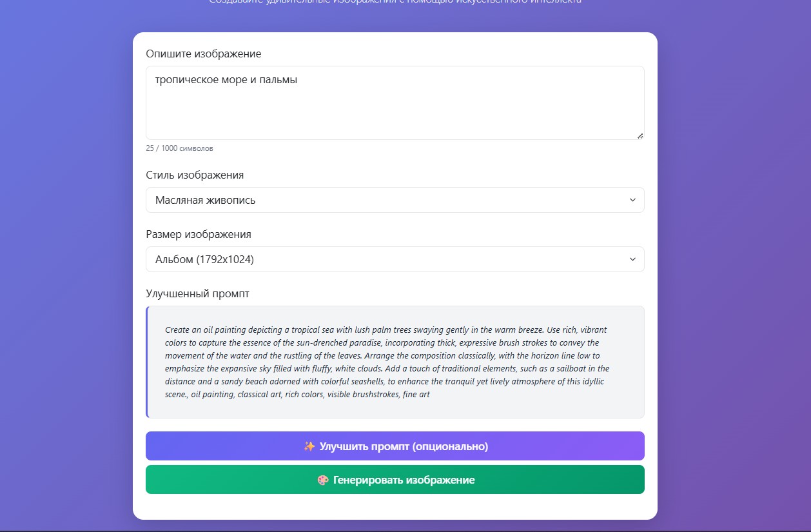Click the Размер изображения label
This screenshot has height=532, width=811.
click(199, 234)
